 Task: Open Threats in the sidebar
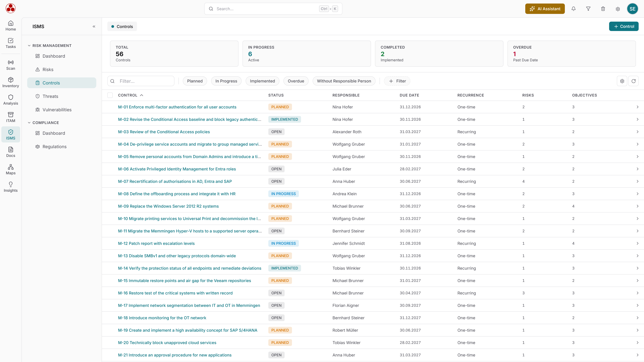(x=62, y=96)
